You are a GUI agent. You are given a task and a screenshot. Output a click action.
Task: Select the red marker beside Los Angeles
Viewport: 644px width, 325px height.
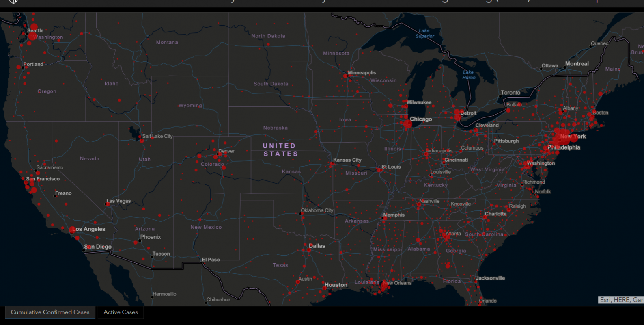click(72, 230)
